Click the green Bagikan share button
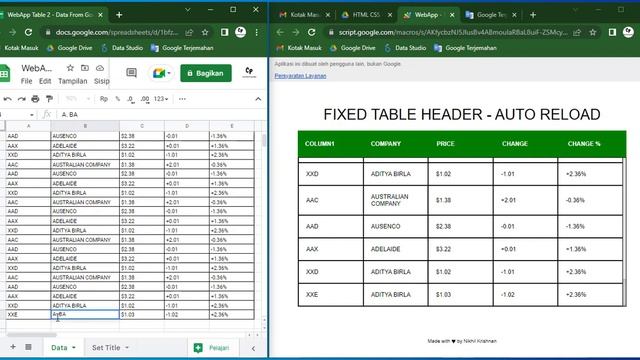Viewport: 640px width, 360px height. 206,73
